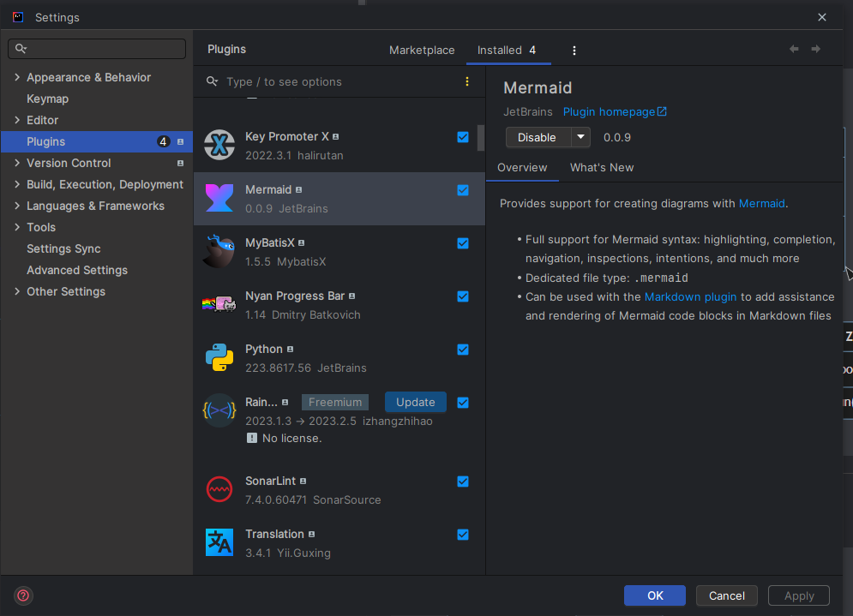The width and height of the screenshot is (853, 616).
Task: Click the update count badge on Plugins
Action: pos(163,142)
